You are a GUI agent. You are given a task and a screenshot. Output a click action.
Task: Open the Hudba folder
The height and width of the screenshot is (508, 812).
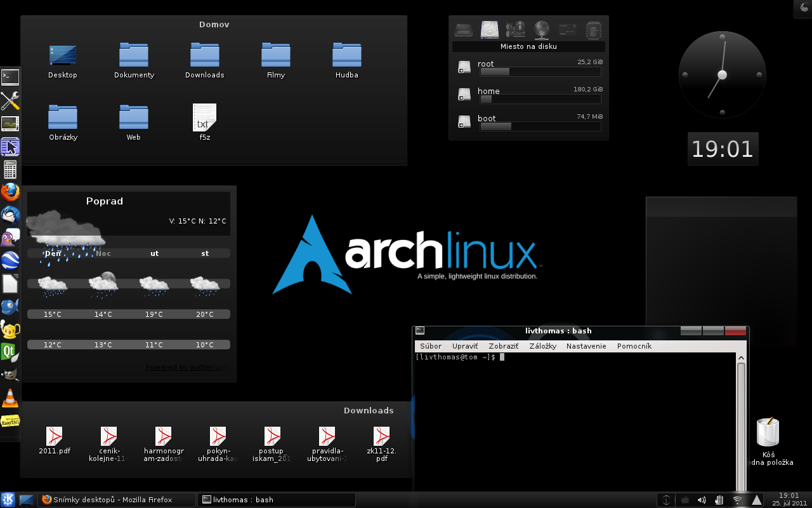[347, 61]
